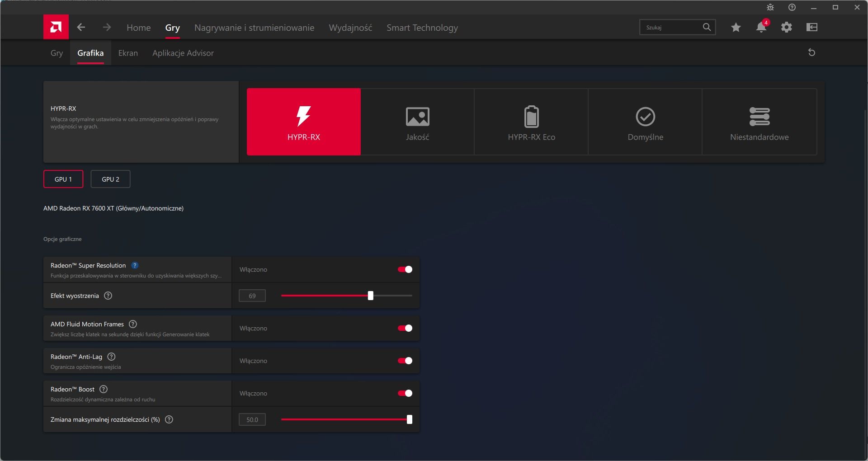Click the AMD Fluid Motion Frames help icon
868x461 pixels.
tap(133, 324)
